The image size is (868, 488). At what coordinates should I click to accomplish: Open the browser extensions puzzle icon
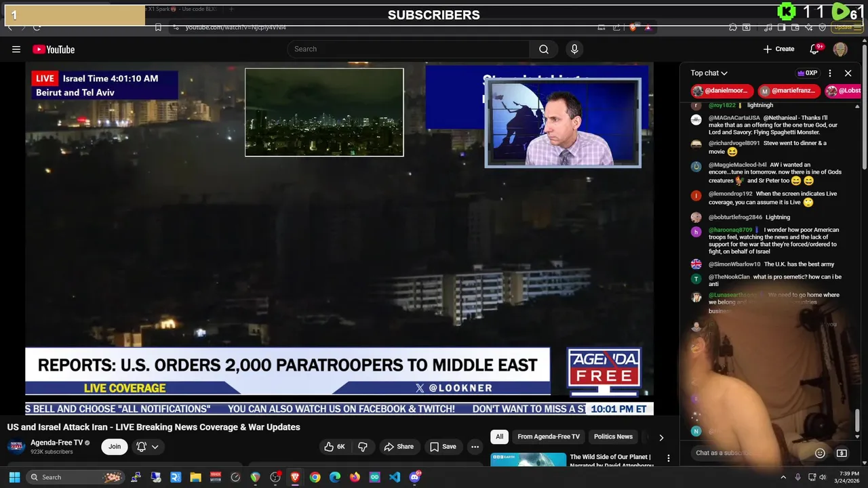733,27
